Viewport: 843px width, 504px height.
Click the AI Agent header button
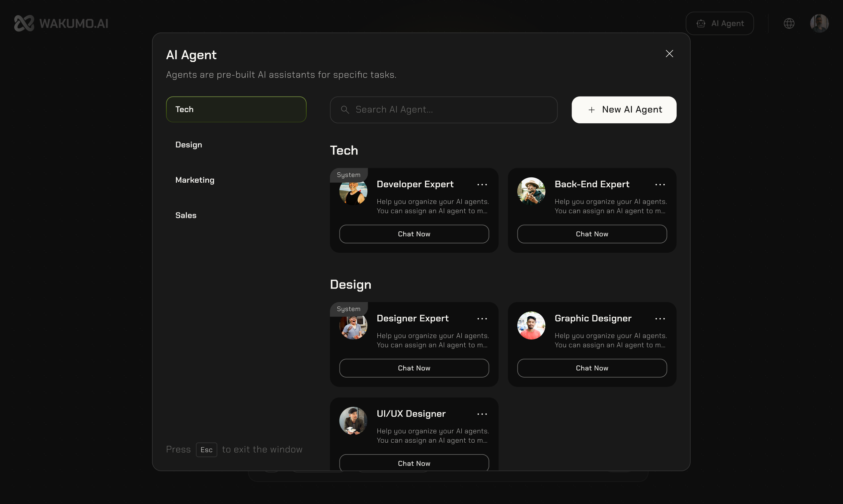(720, 24)
